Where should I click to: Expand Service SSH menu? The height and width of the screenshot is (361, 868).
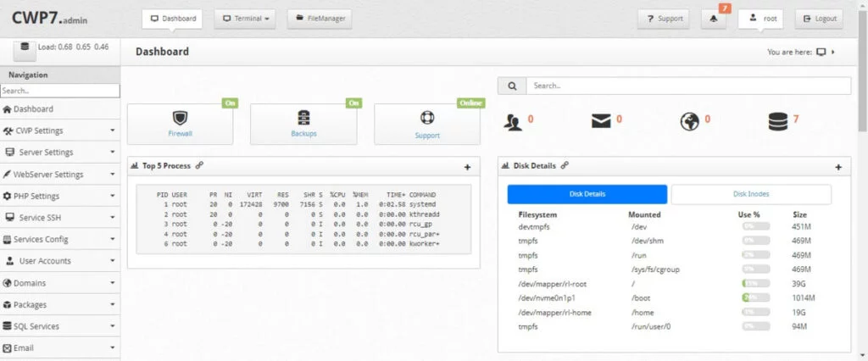pos(60,218)
